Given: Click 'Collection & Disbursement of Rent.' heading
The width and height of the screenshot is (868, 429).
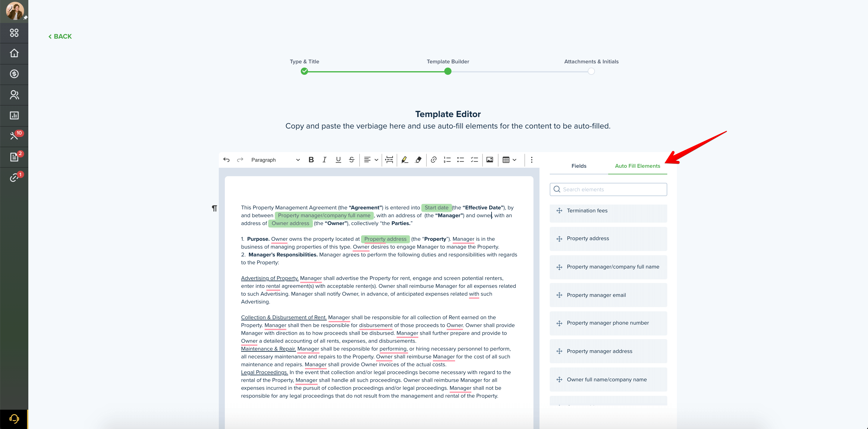Looking at the screenshot, I should [284, 317].
